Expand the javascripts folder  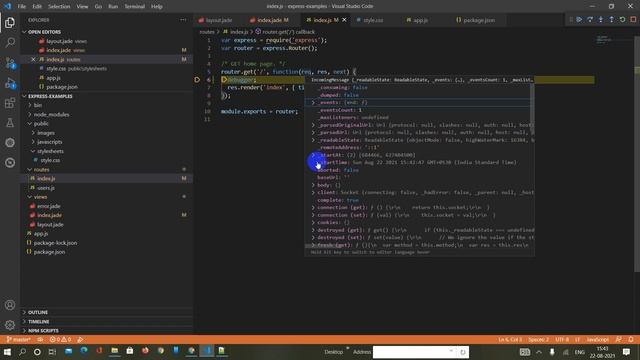pos(33,142)
